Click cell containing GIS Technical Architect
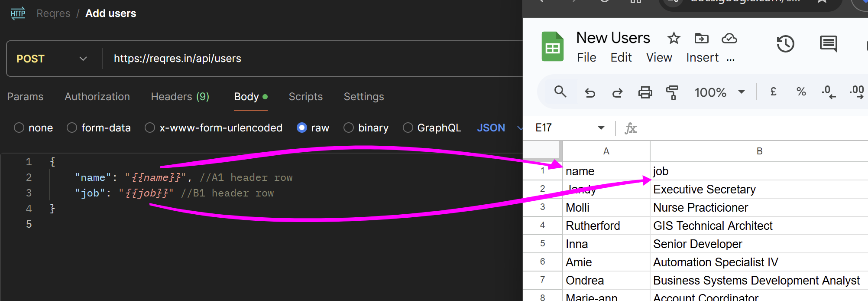 pyautogui.click(x=759, y=226)
